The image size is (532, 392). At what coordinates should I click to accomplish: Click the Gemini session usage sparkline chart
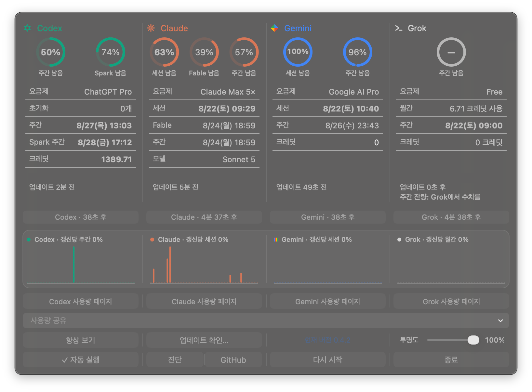pyautogui.click(x=328, y=265)
